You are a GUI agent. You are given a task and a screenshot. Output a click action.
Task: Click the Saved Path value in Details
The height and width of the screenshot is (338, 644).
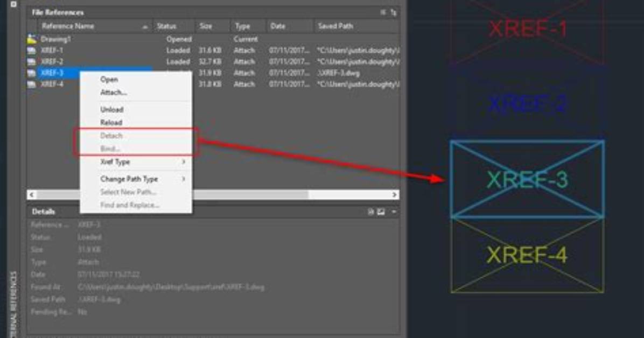(99, 300)
